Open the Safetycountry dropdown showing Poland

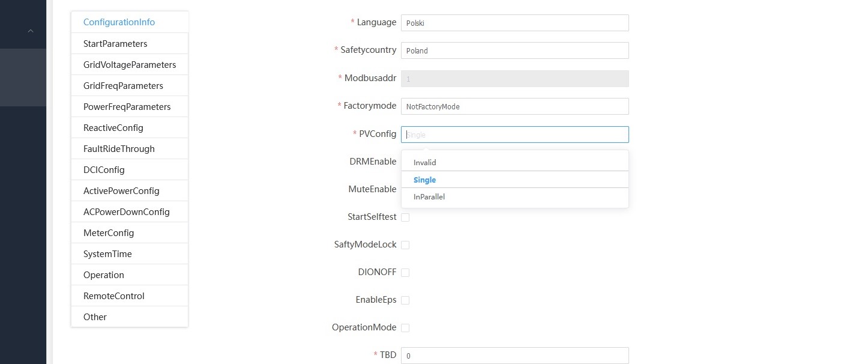514,50
